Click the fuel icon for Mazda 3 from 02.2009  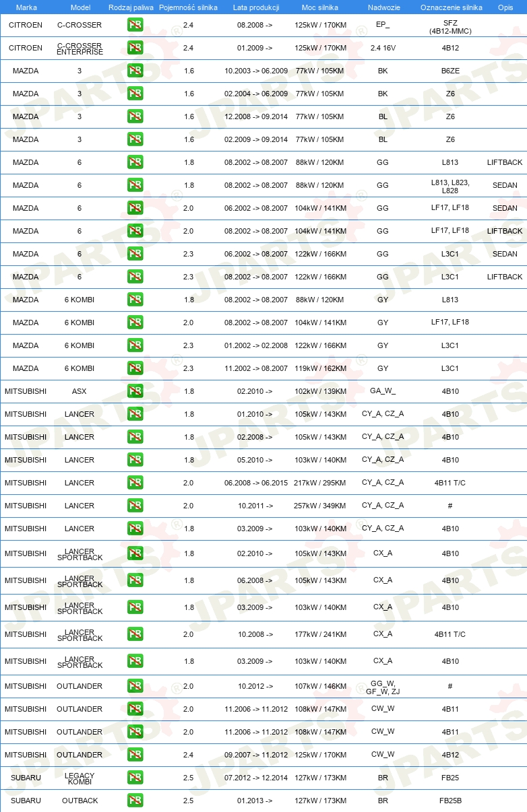click(135, 140)
